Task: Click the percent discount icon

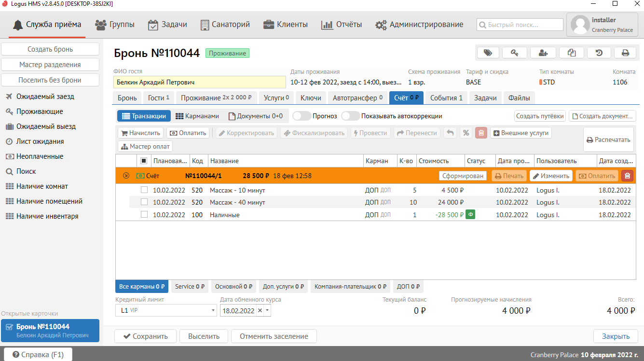Action: 466,133
